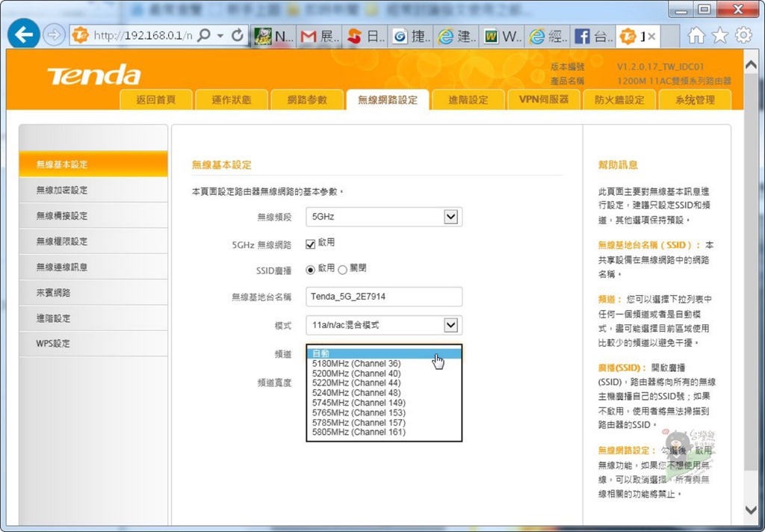This screenshot has width=765, height=532.
Task: Click the 無線基地台名稱 SSID input field
Action: click(384, 297)
